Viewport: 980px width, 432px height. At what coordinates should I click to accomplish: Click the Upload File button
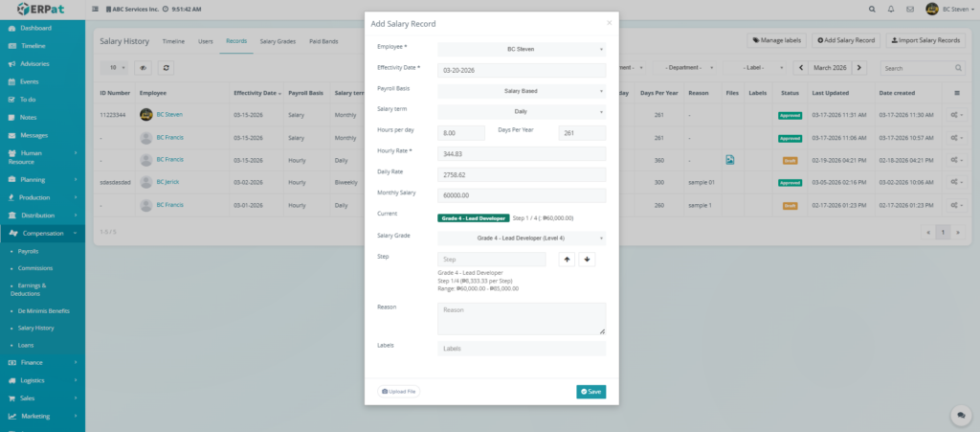point(400,392)
